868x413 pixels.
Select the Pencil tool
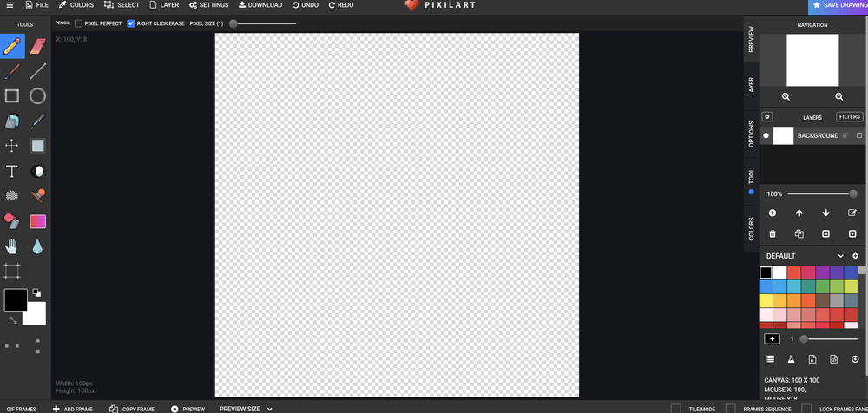tap(12, 47)
